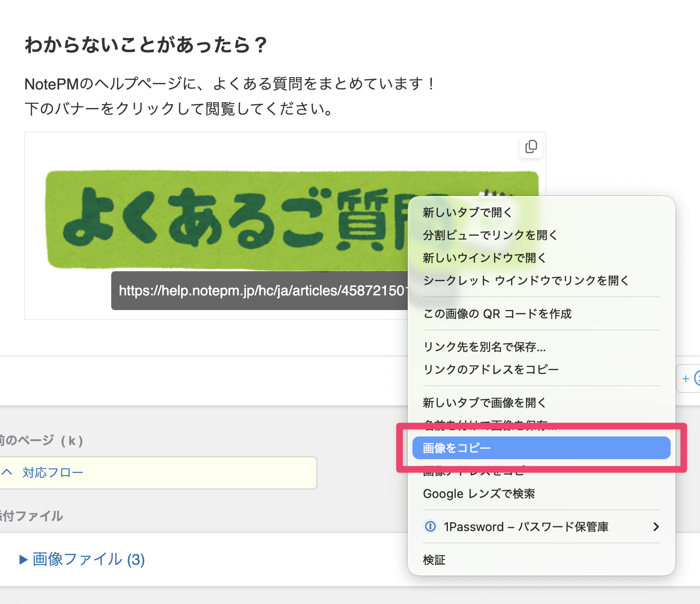Click the up chevron beside 対応フロー

tap(7, 472)
